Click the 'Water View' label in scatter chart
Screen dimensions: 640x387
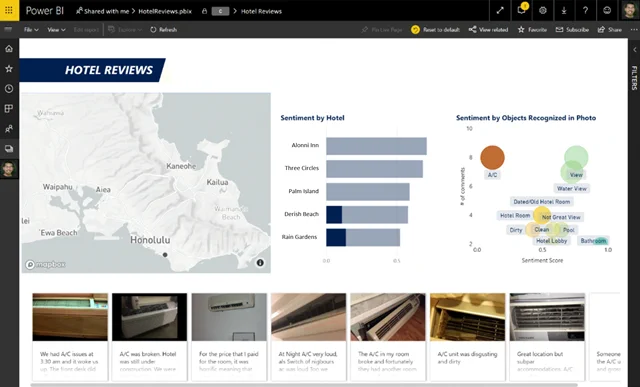571,189
